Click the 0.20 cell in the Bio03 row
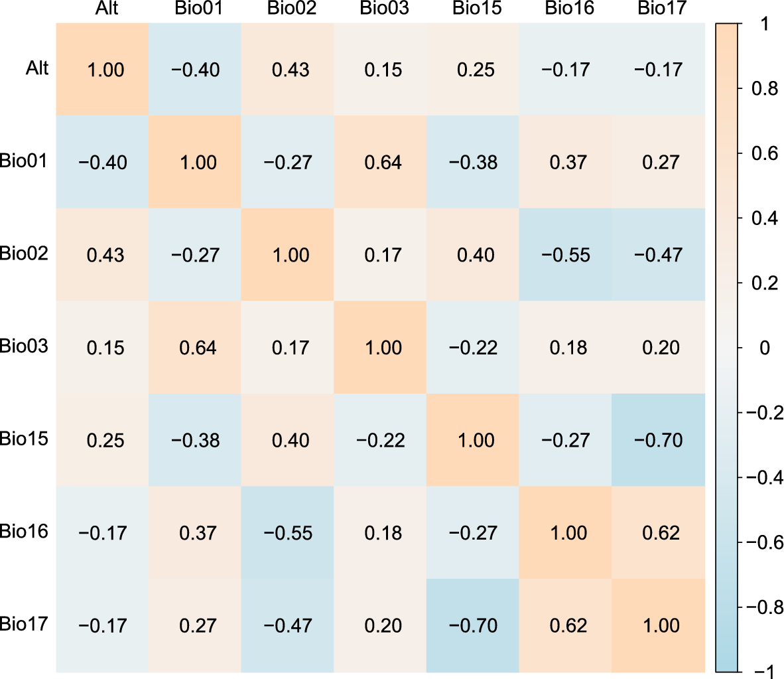784x679 pixels. 661,347
